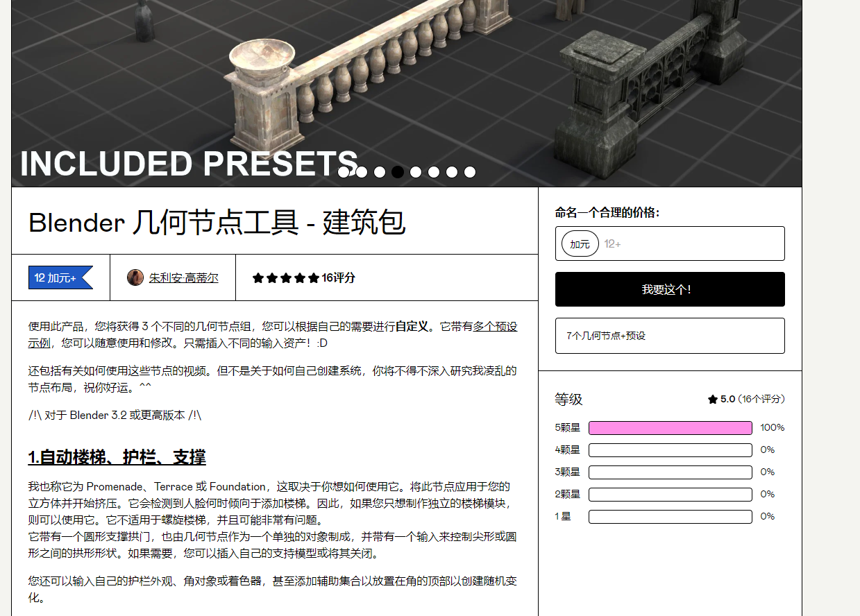This screenshot has width=860, height=616.
Task: Click the 对于 Blender 3.2 或更高版本 notice
Action: [x=115, y=416]
